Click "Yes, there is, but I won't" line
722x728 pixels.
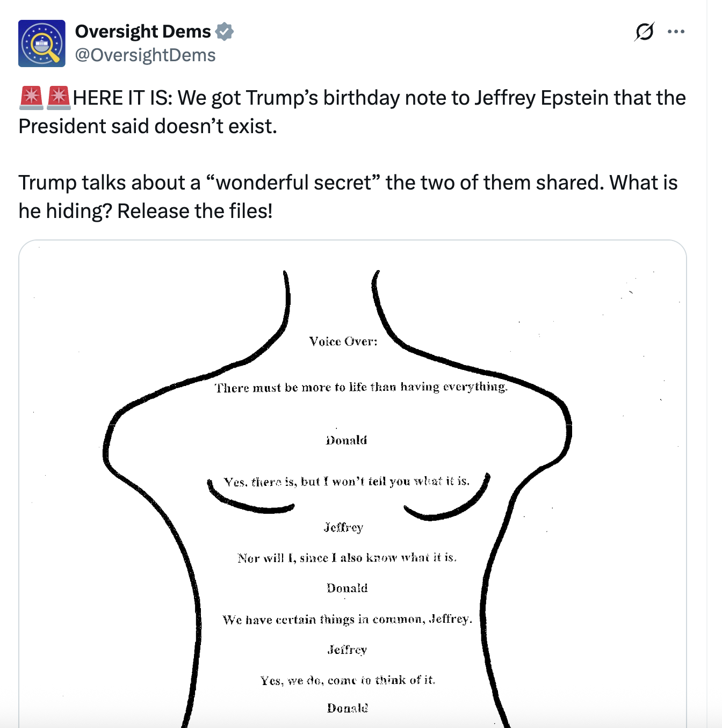[x=346, y=482]
